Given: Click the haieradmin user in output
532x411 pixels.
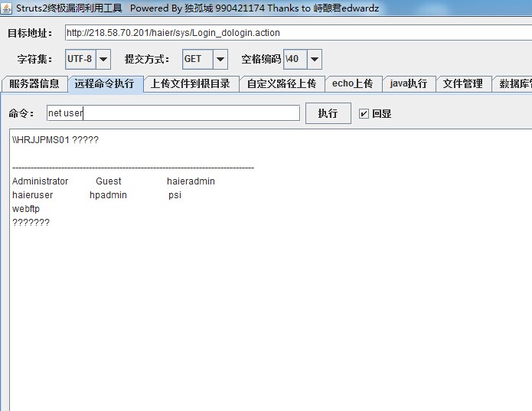Looking at the screenshot, I should 191,181.
